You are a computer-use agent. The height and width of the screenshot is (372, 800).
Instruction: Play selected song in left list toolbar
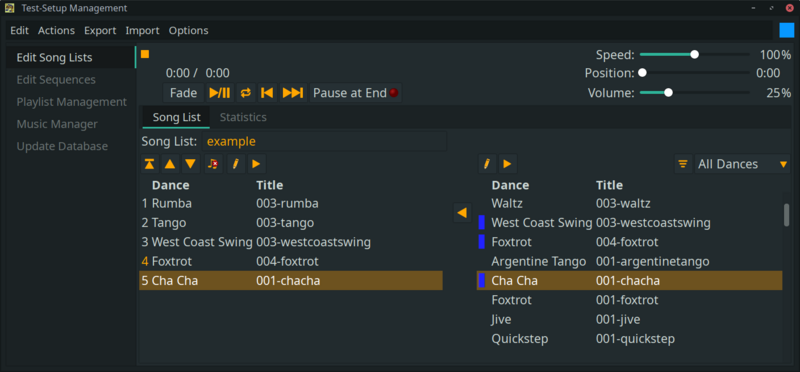(x=257, y=164)
